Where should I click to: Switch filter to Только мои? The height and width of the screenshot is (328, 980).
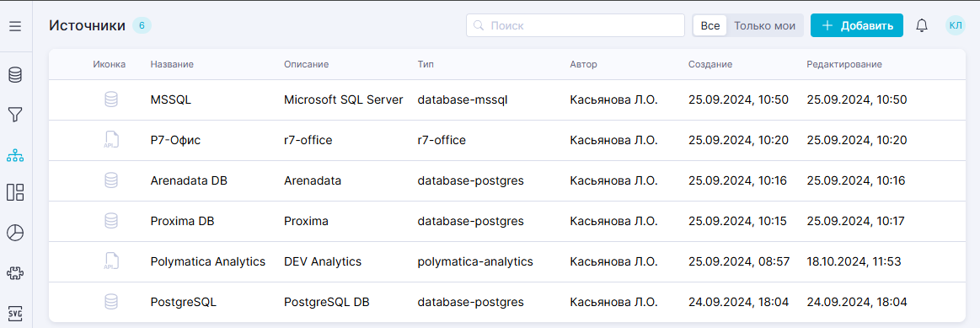tap(764, 25)
